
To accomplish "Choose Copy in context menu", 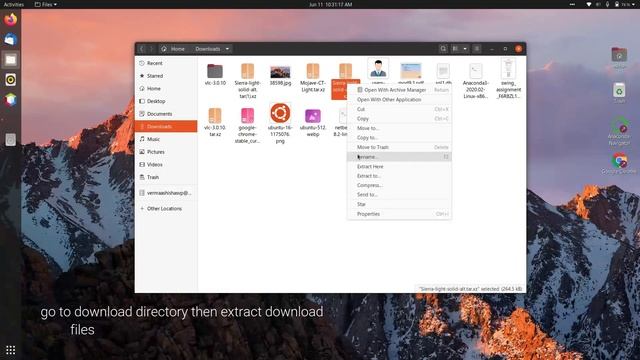I will pyautogui.click(x=399, y=119).
